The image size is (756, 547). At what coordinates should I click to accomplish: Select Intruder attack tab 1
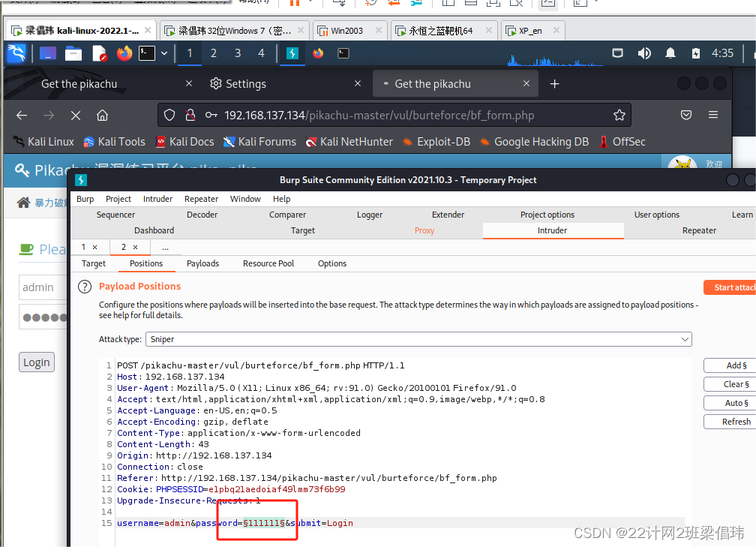pos(83,247)
